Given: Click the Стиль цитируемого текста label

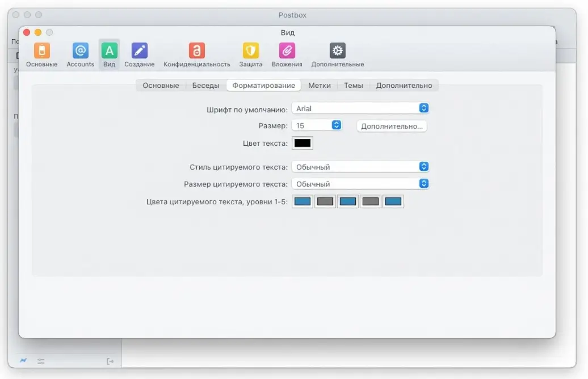Looking at the screenshot, I should pyautogui.click(x=238, y=167).
